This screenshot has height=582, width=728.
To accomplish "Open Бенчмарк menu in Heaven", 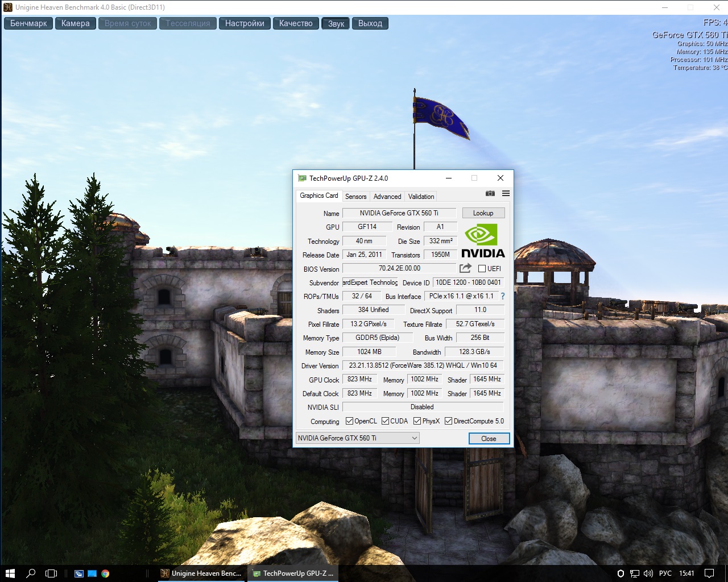I will click(x=28, y=23).
